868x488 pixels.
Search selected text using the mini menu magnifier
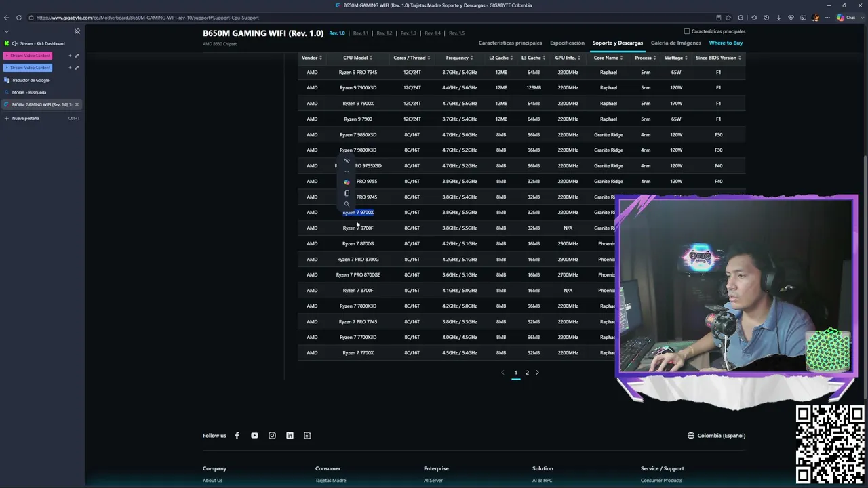click(x=347, y=204)
